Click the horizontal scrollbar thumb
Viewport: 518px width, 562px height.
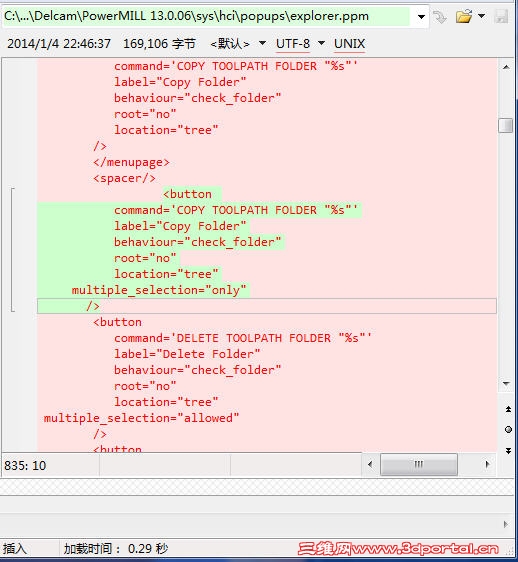tap(418, 465)
